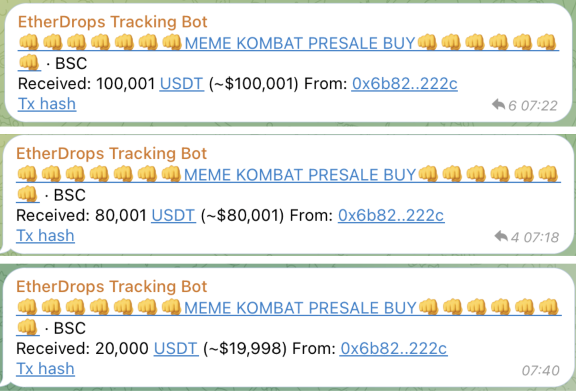Click MEME KOMBAT PRESALE BUY link in second message
Screen dimensions: 576x392
click(x=300, y=174)
